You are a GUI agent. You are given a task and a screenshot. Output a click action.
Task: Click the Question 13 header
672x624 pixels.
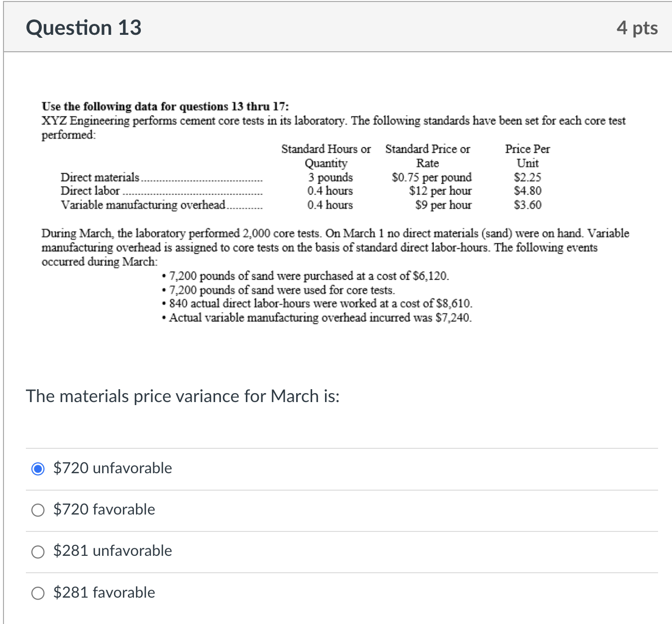point(84,27)
